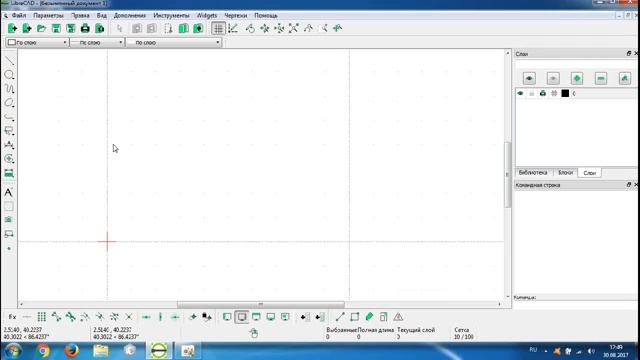Select the Curve tool in left toolbar
The height and width of the screenshot is (360, 640).
[9, 89]
